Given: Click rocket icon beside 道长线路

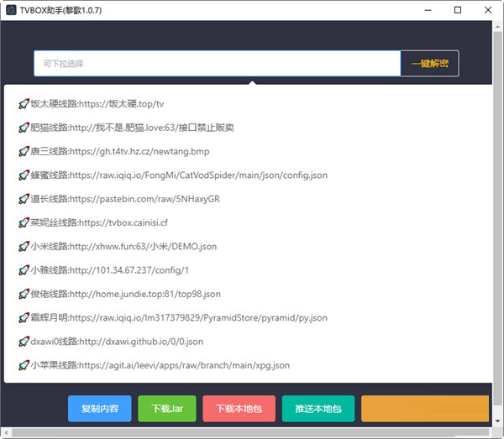Looking at the screenshot, I should [24, 199].
